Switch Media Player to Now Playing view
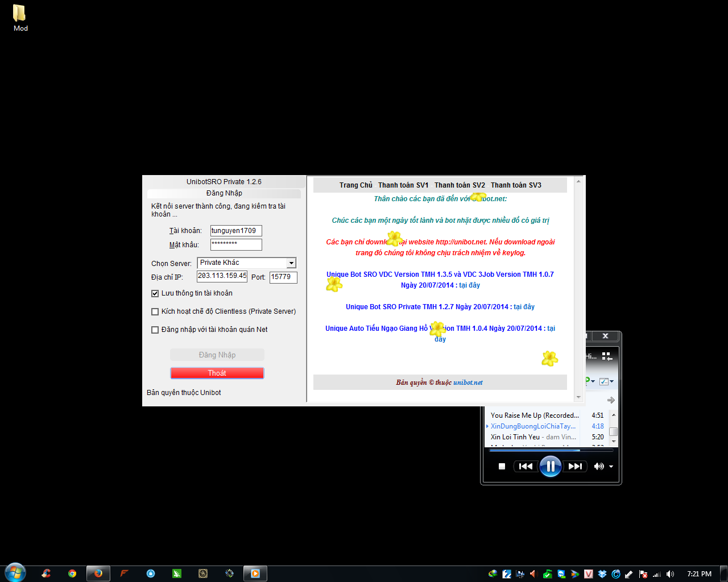 click(607, 356)
